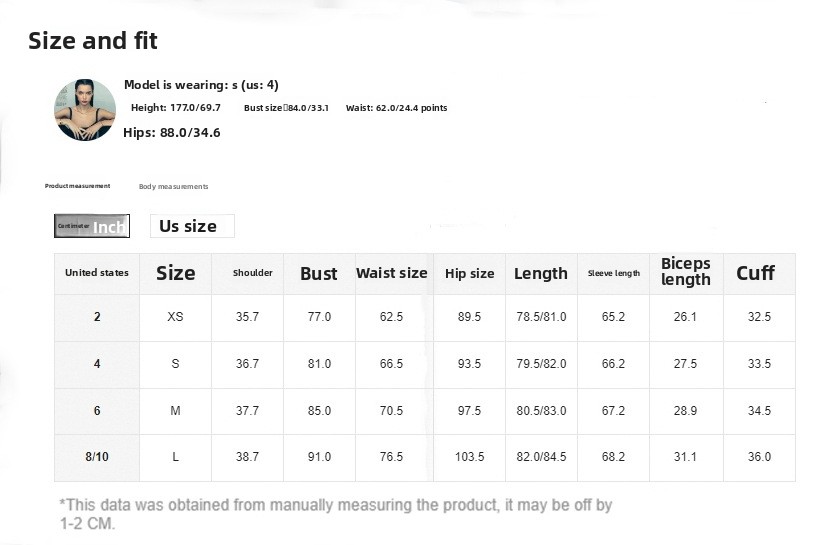
Task: Select the S size cell
Action: [x=176, y=364]
